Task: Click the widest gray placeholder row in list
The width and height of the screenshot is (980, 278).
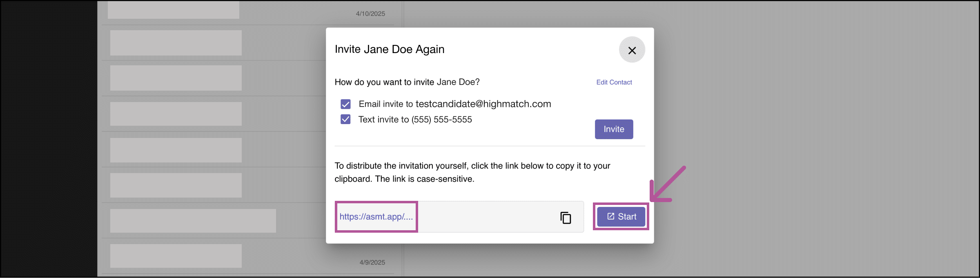Action: pos(193,221)
